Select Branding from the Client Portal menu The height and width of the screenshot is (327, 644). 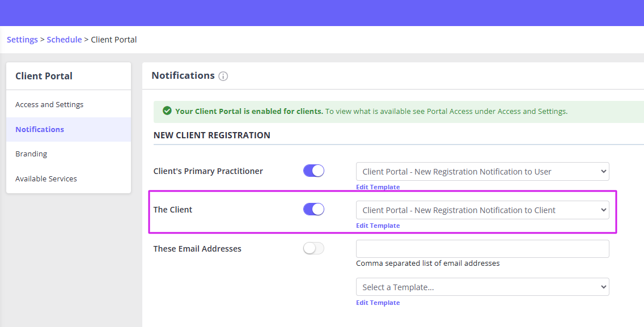point(31,154)
